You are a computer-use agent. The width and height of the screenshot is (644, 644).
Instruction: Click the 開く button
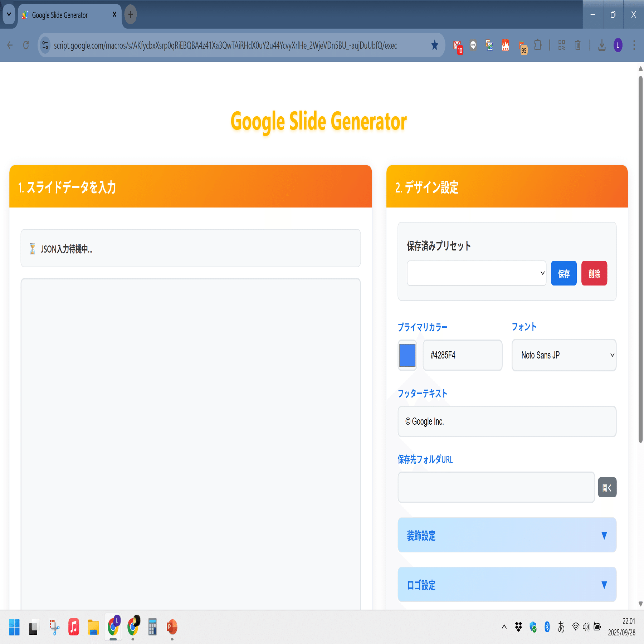pyautogui.click(x=607, y=487)
